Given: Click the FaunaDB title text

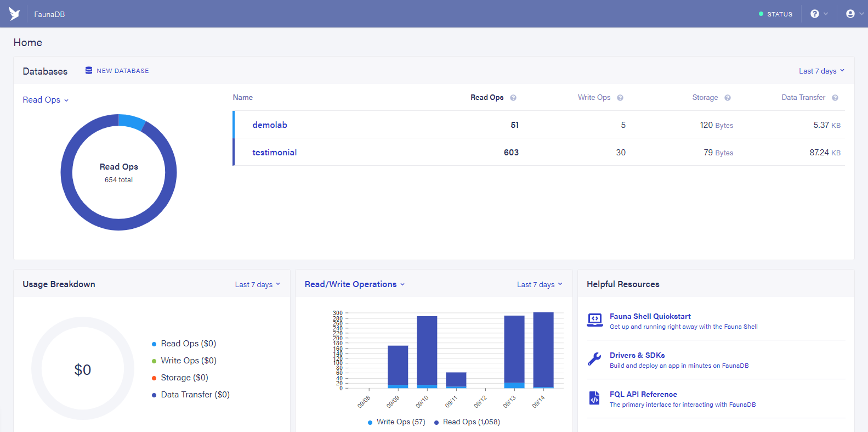Looking at the screenshot, I should coord(49,14).
